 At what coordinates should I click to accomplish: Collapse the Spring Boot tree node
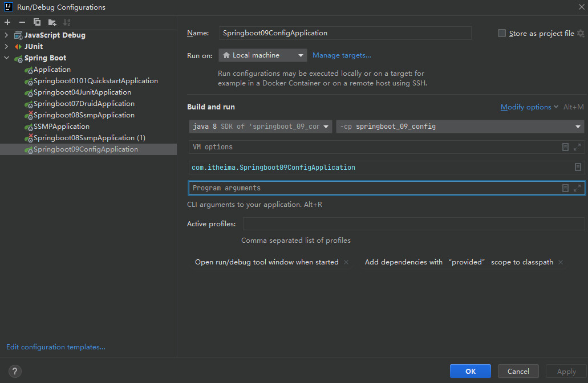pyautogui.click(x=7, y=58)
